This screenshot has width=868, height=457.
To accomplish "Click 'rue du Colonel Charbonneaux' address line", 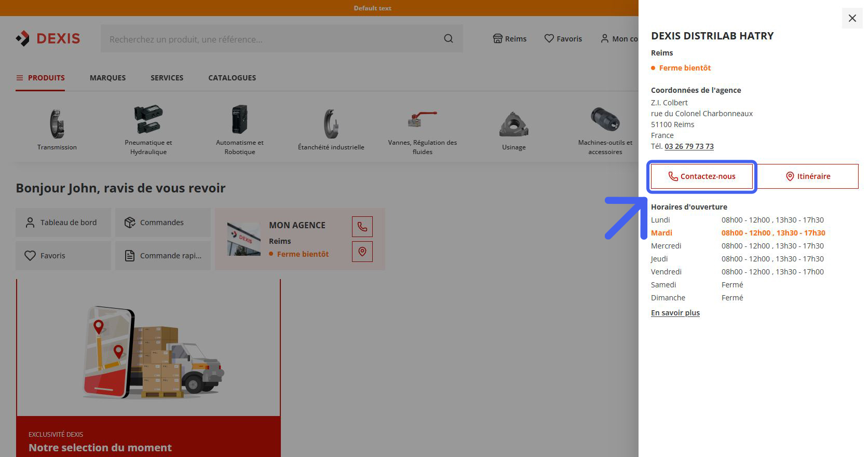I will click(702, 114).
